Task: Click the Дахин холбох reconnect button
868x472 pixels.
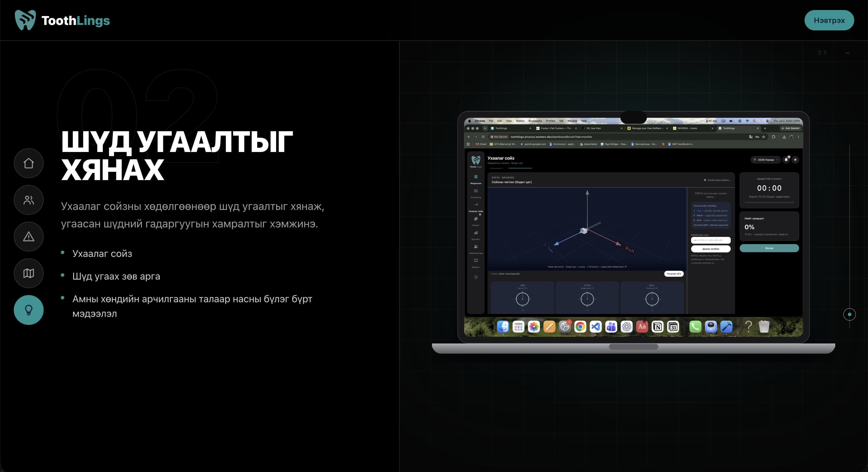Action: (x=711, y=249)
